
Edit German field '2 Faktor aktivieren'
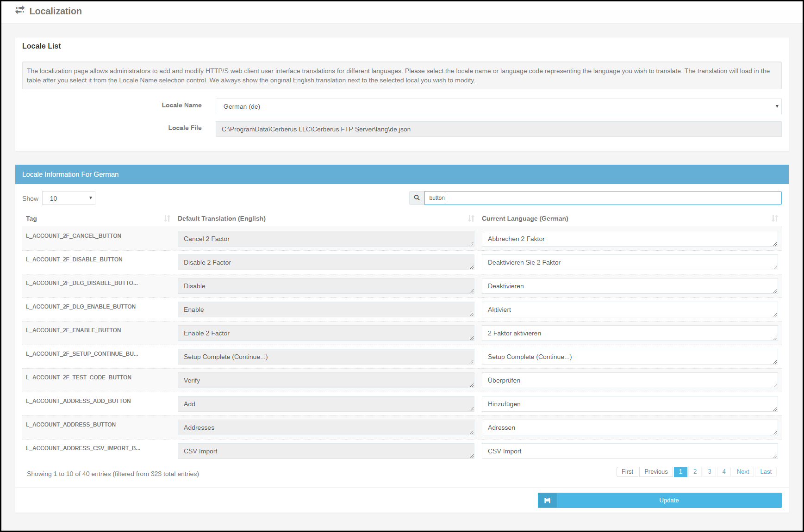coord(629,333)
